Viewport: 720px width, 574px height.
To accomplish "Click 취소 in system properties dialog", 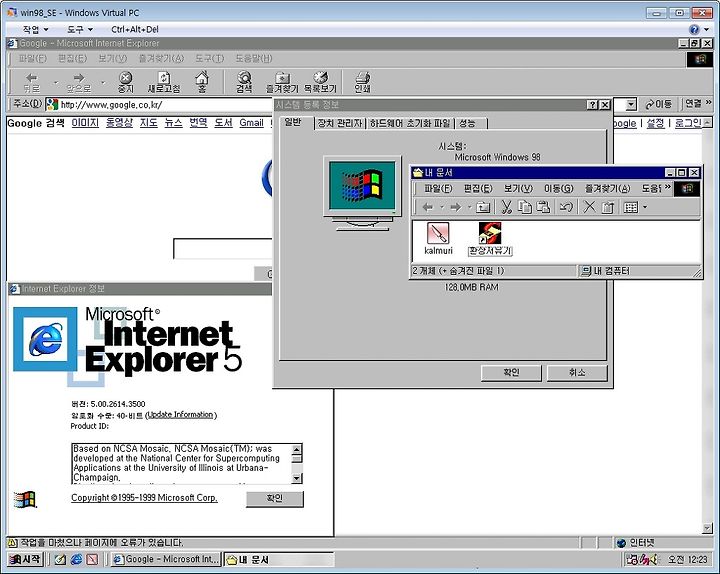I will [577, 372].
